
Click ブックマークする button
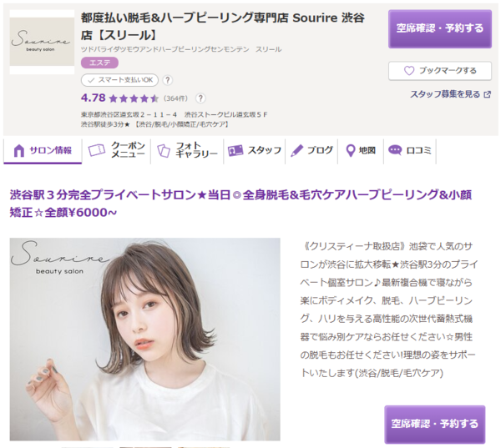coord(440,71)
